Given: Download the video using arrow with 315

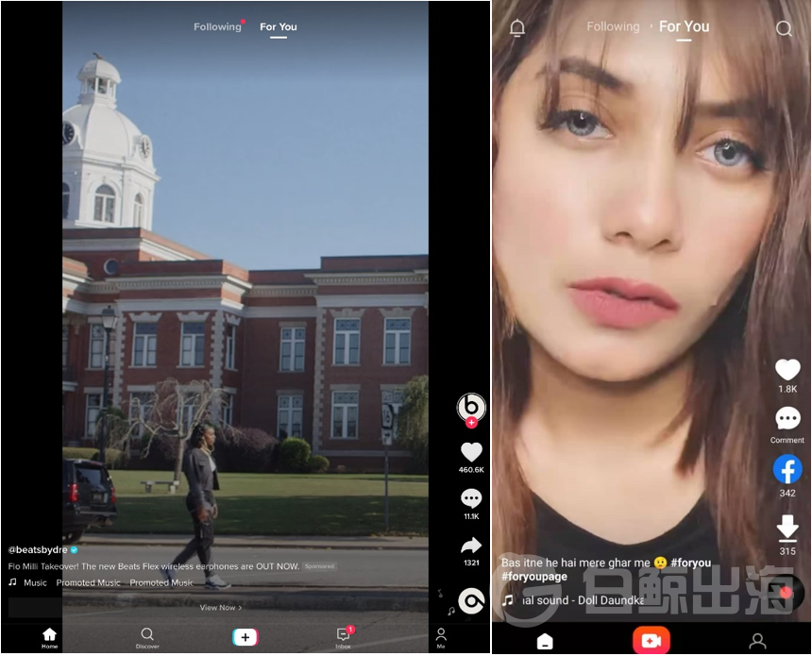Looking at the screenshot, I should click(x=787, y=528).
